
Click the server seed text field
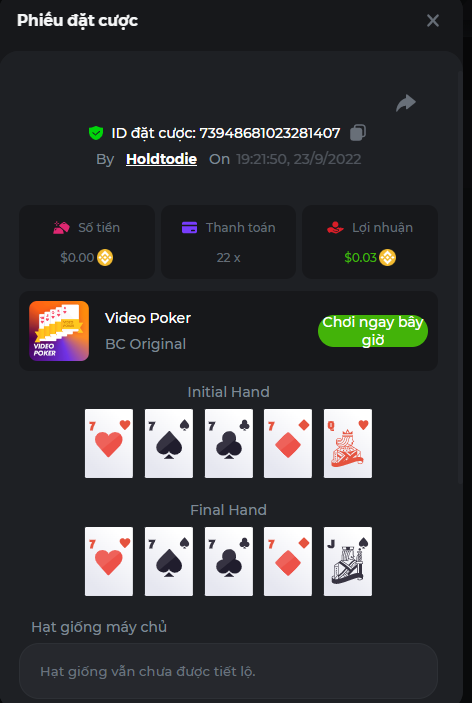(x=228, y=671)
